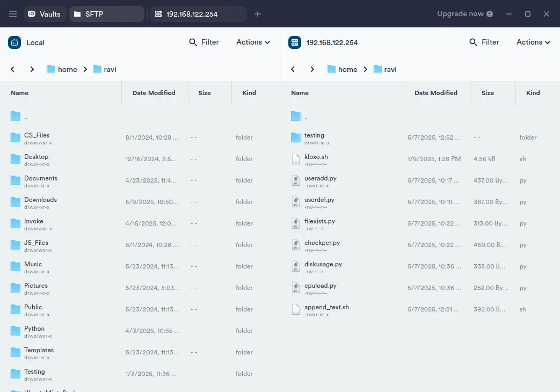The image size is (560, 392).
Task: Click the Local host computer icon
Action: tap(14, 42)
